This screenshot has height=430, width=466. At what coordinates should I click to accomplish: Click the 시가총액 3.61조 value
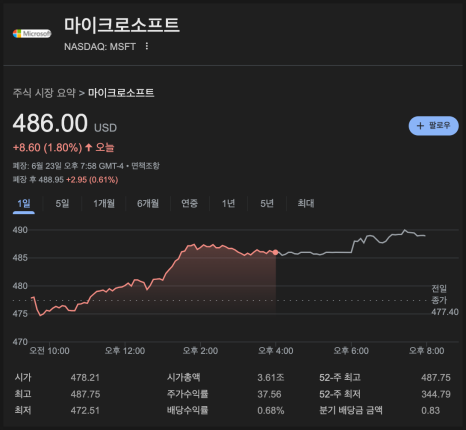pos(271,378)
